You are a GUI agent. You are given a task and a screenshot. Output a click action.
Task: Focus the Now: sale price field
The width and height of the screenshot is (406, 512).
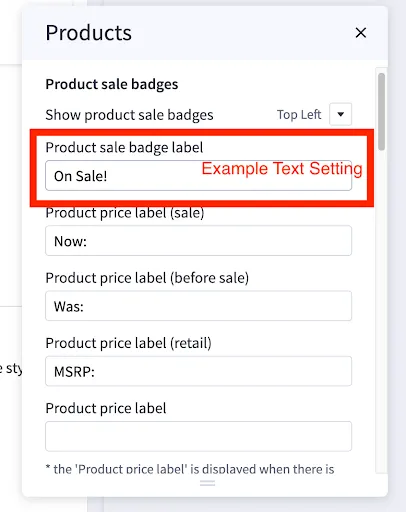(198, 241)
